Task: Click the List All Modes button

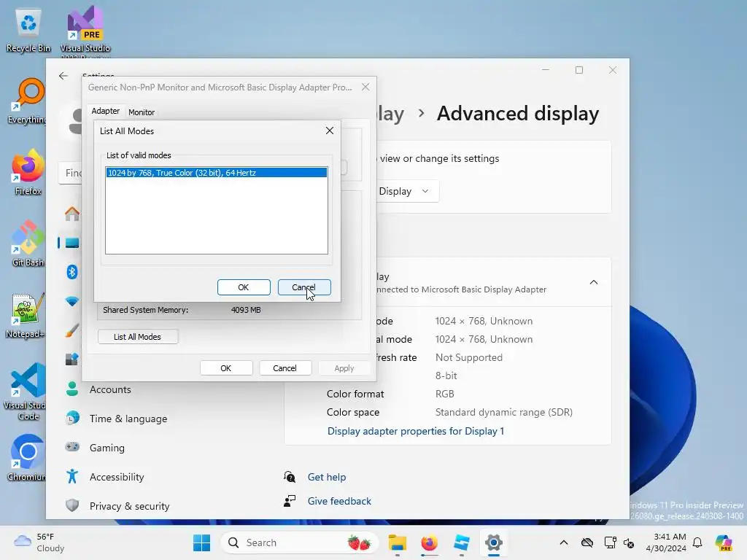Action: pyautogui.click(x=138, y=337)
